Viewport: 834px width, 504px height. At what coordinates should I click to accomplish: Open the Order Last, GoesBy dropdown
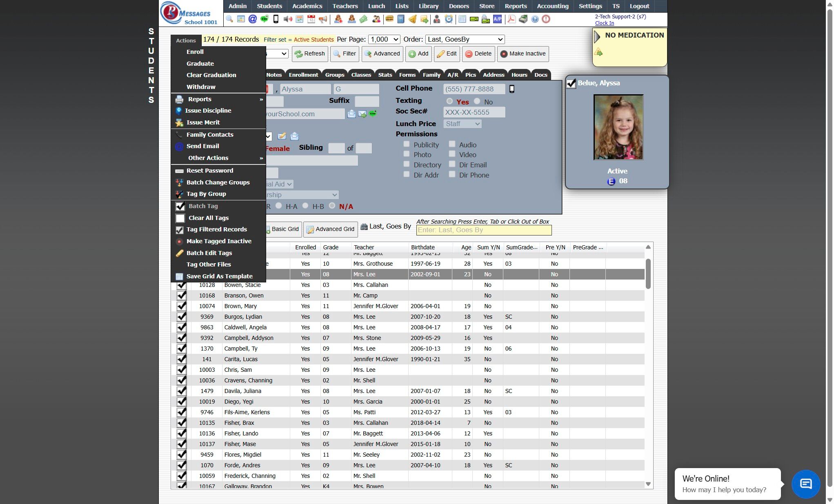coord(465,39)
